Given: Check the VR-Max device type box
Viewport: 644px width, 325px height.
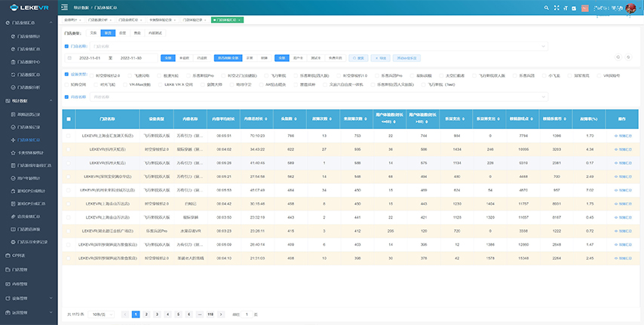Looking at the screenshot, I should [124, 84].
